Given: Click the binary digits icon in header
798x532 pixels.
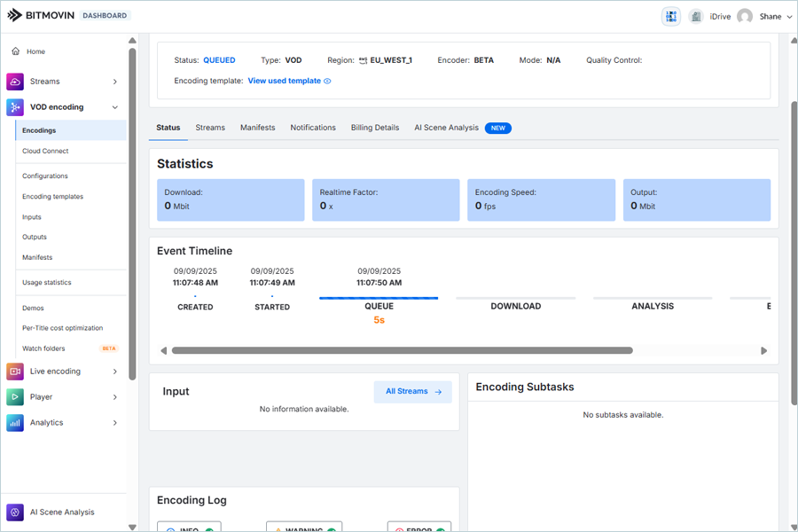Looking at the screenshot, I should 670,16.
